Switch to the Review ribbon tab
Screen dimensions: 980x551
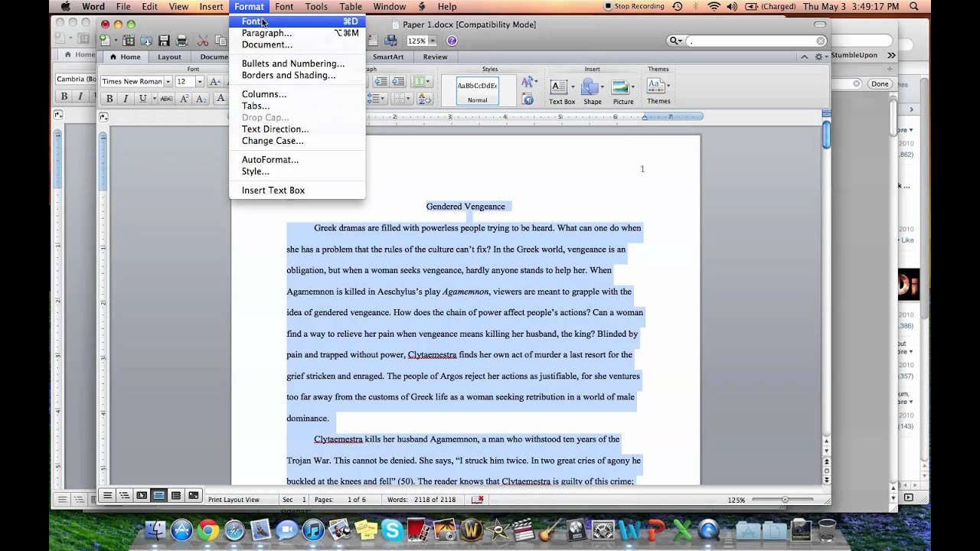tap(435, 57)
